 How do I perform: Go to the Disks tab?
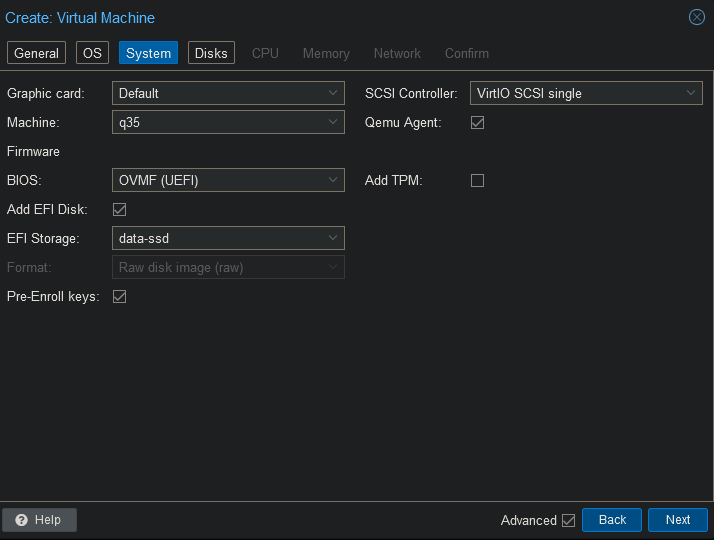(x=211, y=53)
